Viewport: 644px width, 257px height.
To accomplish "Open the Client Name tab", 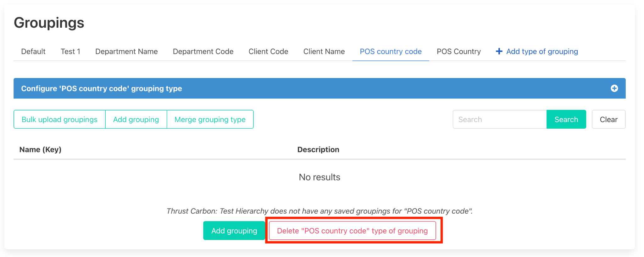I will click(324, 51).
